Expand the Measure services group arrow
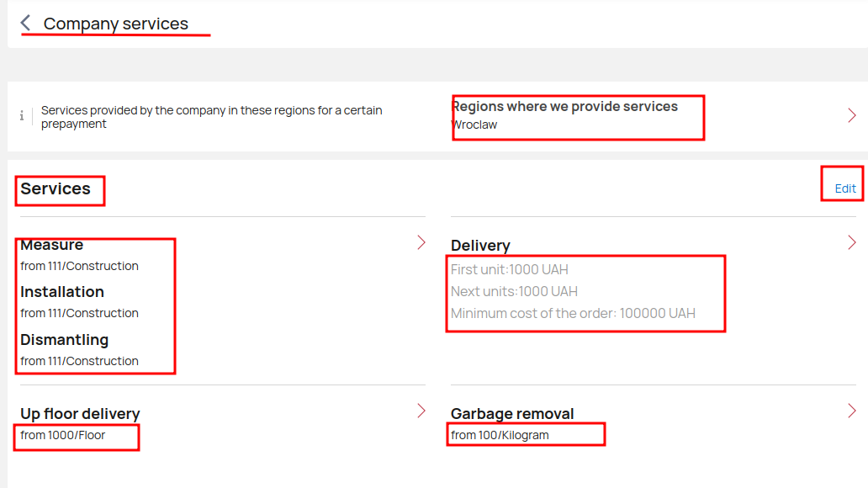This screenshot has width=868, height=488. point(421,242)
